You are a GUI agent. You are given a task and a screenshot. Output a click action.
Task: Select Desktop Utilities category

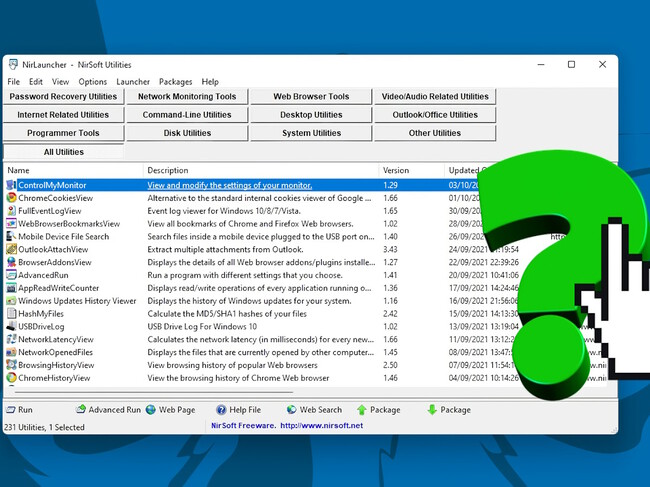click(x=311, y=115)
